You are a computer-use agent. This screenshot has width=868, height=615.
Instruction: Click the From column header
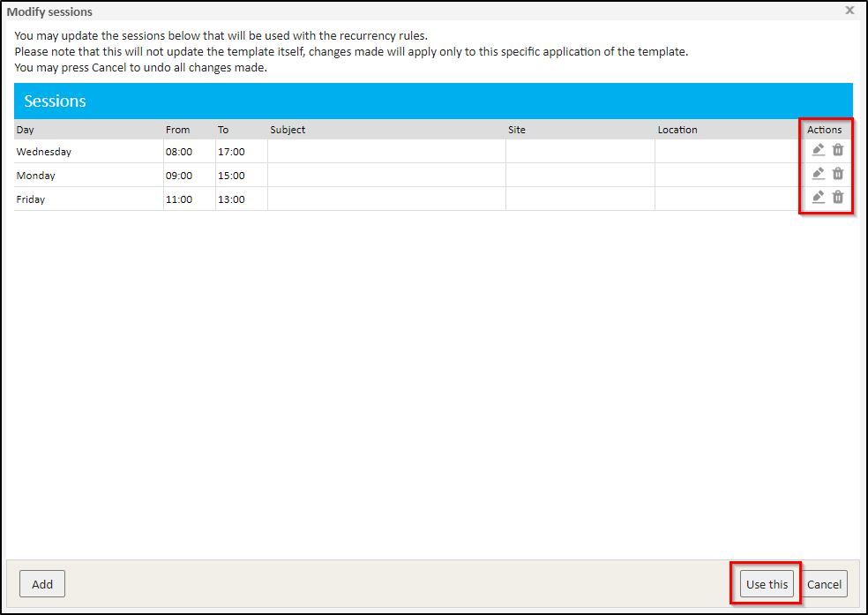177,130
